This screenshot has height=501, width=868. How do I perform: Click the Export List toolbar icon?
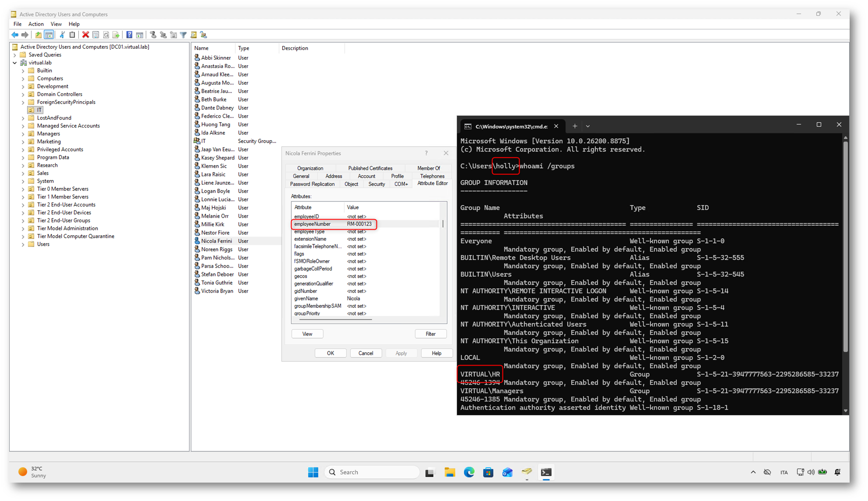(x=116, y=35)
